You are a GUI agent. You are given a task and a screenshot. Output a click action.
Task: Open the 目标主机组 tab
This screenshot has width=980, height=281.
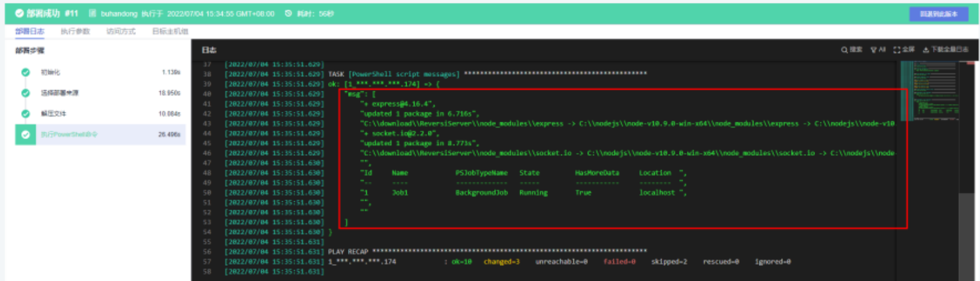click(170, 31)
